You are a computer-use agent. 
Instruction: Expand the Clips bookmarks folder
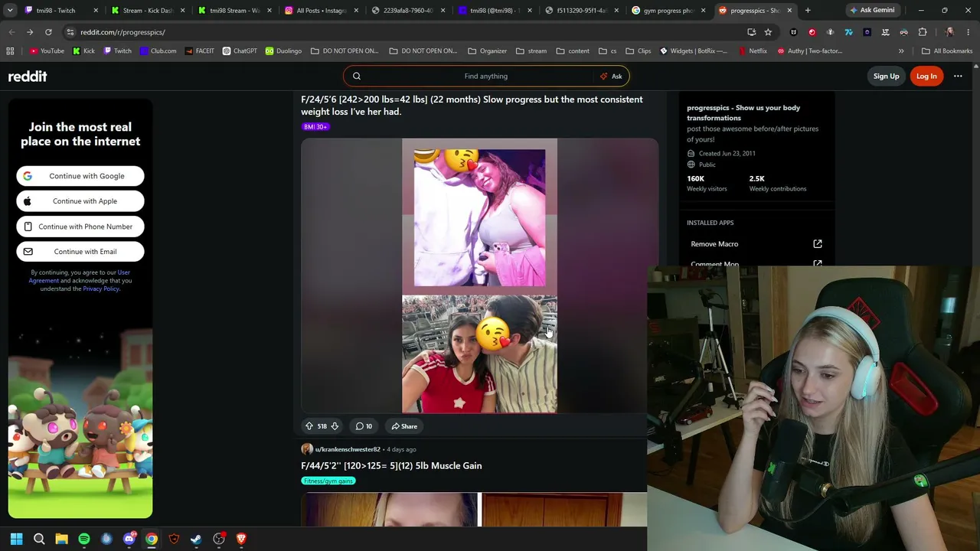coord(639,51)
